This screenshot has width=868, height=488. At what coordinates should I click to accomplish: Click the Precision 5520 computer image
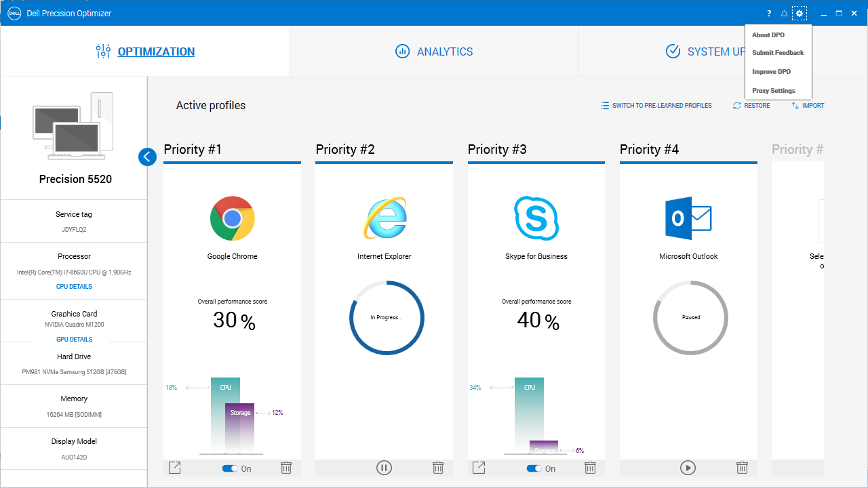73,127
